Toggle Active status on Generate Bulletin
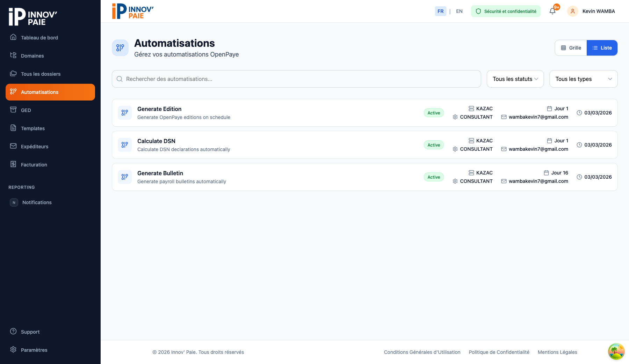 [433, 177]
